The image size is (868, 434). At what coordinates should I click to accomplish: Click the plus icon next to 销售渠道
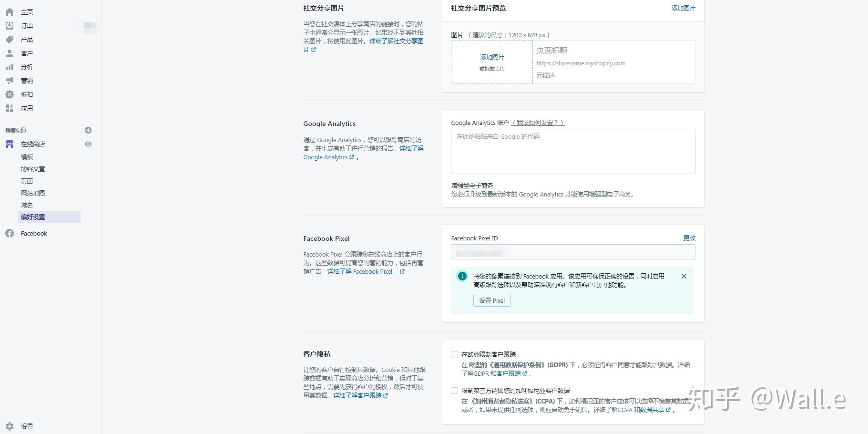pyautogui.click(x=88, y=130)
